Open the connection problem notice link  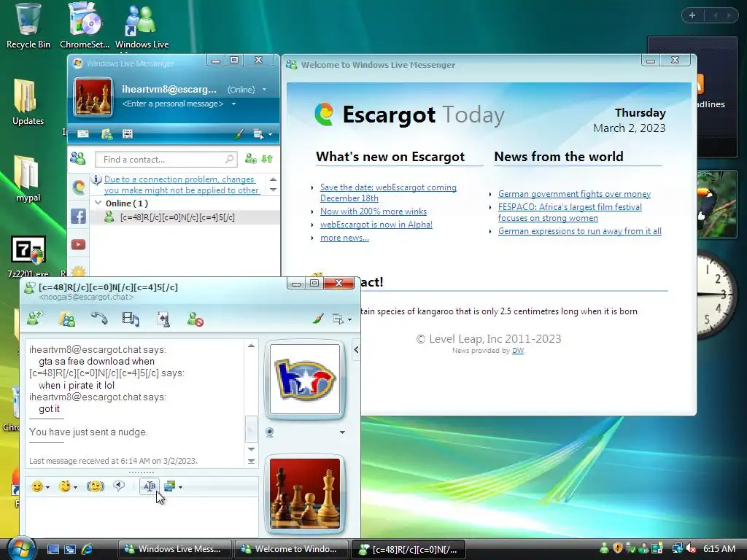tap(181, 184)
